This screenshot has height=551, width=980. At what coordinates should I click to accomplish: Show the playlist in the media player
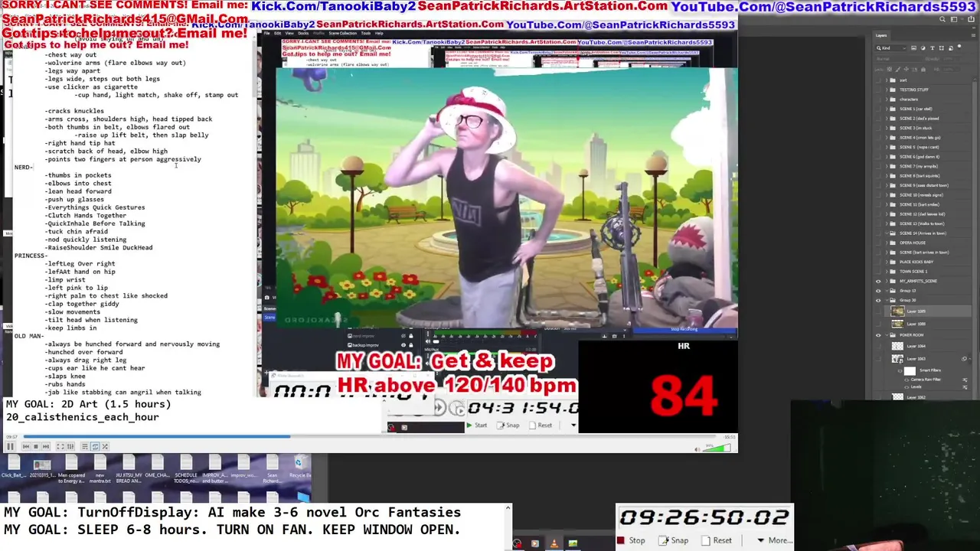(85, 446)
